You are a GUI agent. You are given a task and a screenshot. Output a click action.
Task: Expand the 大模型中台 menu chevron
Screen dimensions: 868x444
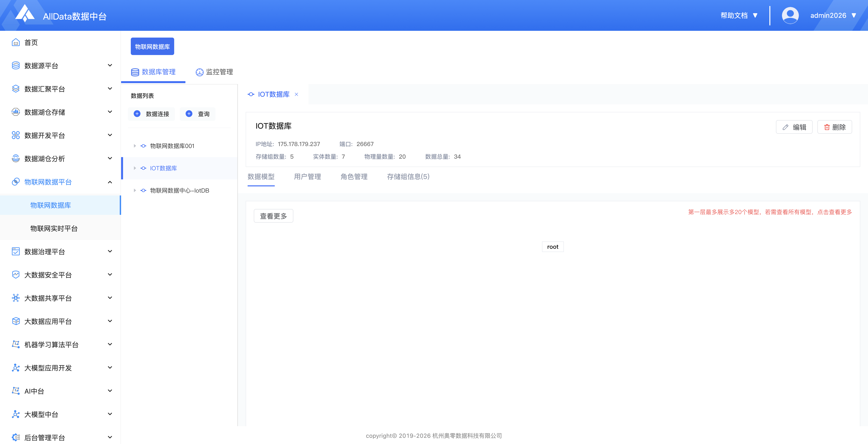[110, 414]
